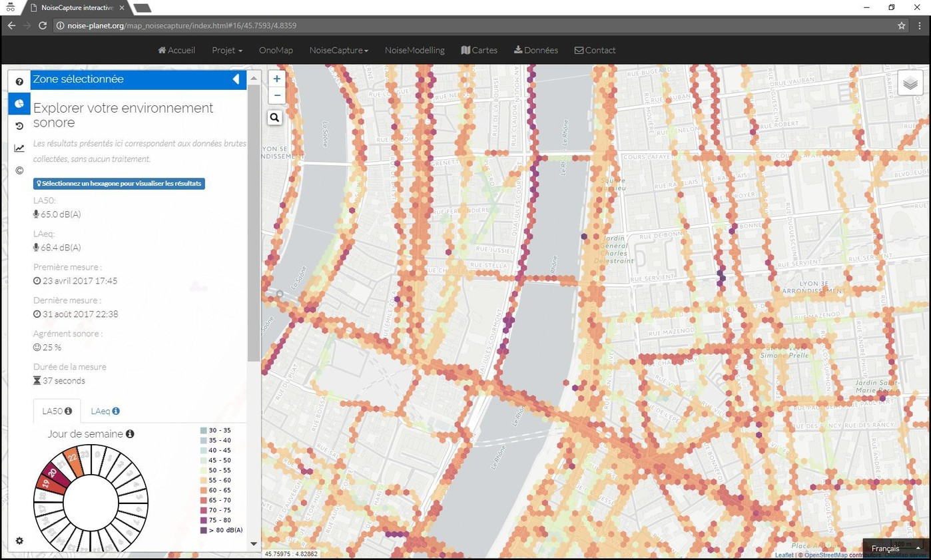Click the 70 - 75 legend color swatch

[x=204, y=510]
